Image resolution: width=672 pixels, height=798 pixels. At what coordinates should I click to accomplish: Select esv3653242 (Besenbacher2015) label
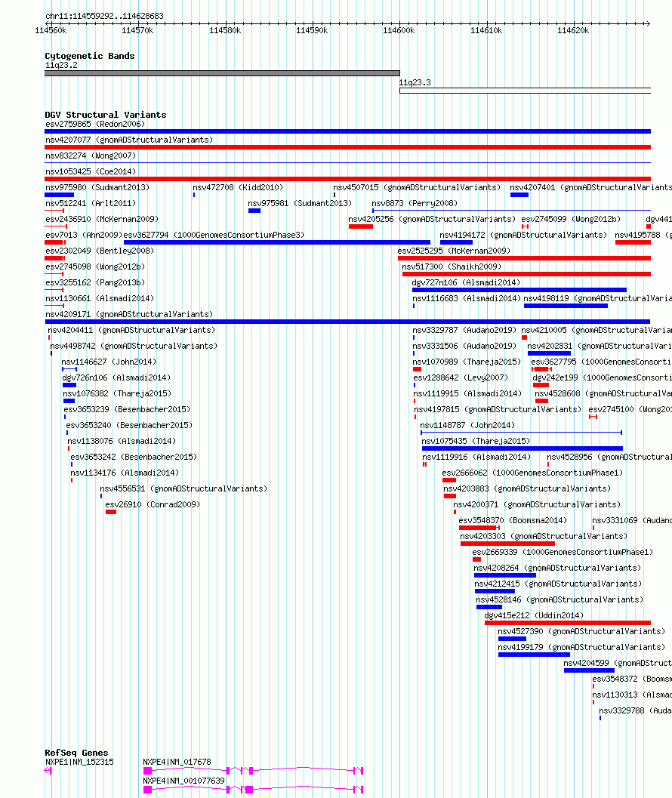[x=134, y=456]
